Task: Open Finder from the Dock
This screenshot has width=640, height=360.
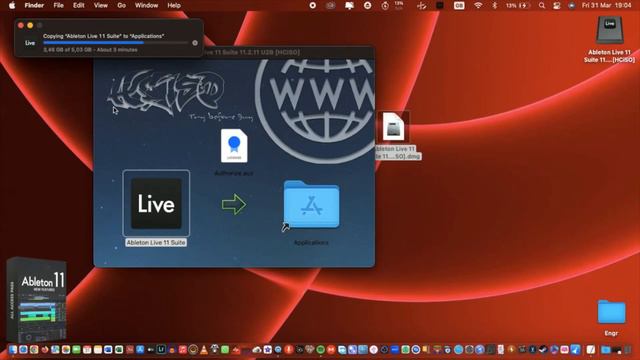Action: (x=13, y=349)
